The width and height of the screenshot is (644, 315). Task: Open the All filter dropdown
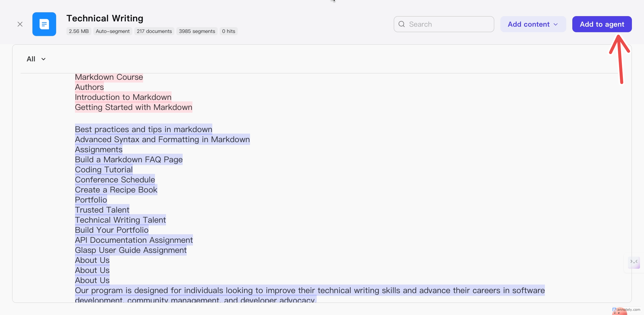(x=31, y=59)
